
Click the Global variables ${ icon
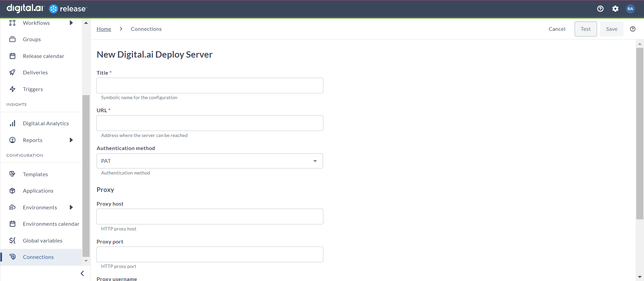point(12,240)
